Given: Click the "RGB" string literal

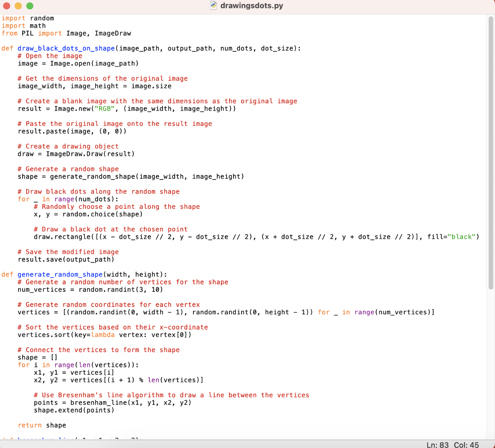Looking at the screenshot, I should [105, 108].
